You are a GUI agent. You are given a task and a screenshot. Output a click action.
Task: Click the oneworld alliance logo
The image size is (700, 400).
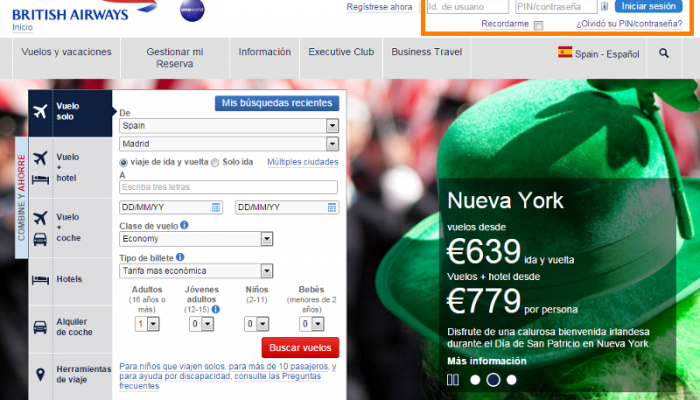coord(192,11)
